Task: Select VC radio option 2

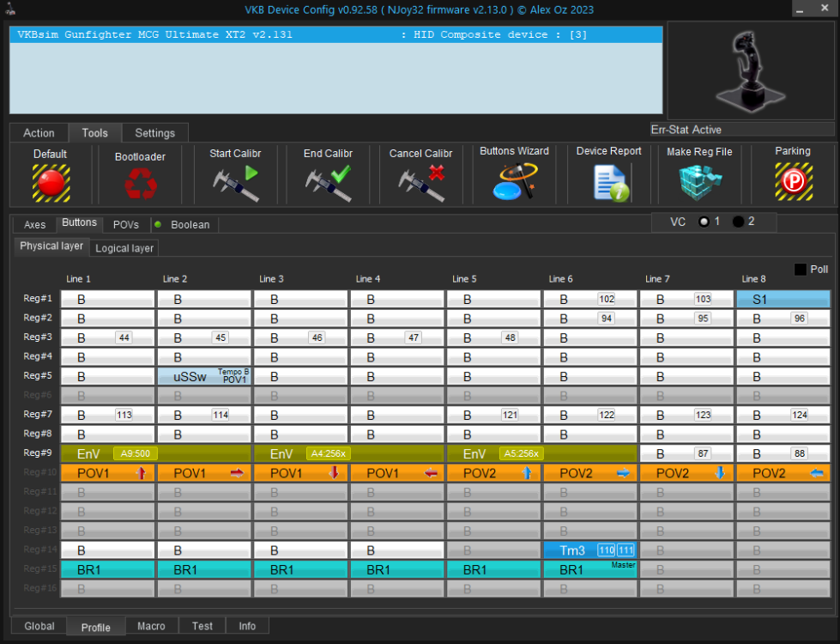Action: point(738,222)
